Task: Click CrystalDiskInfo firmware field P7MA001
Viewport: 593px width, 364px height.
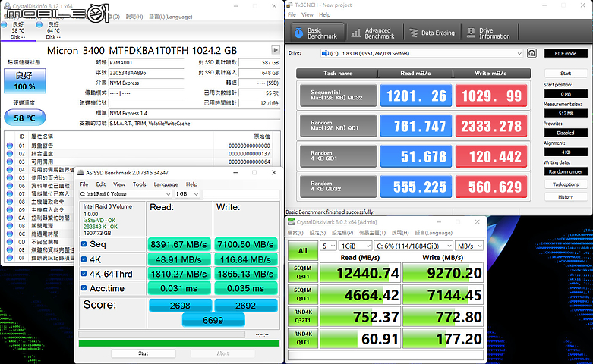Action: [147, 63]
